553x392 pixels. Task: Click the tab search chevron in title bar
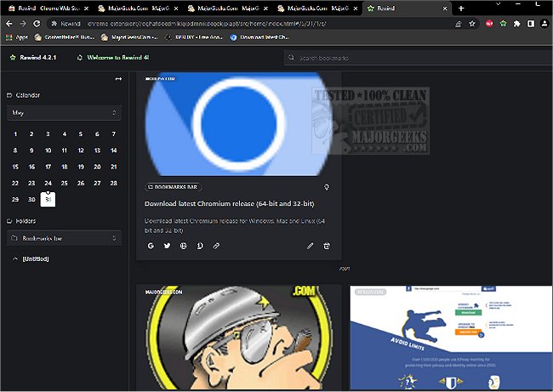click(x=498, y=4)
